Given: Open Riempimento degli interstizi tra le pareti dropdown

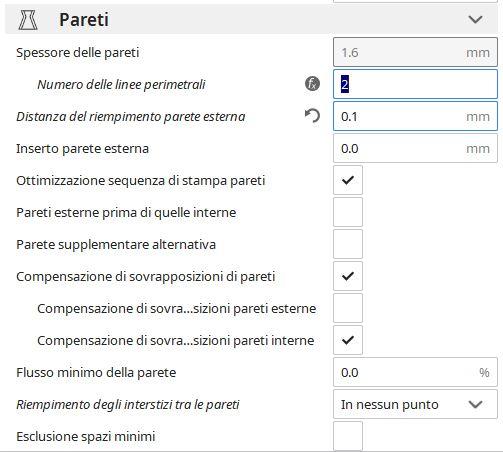Looking at the screenshot, I should click(x=415, y=405).
